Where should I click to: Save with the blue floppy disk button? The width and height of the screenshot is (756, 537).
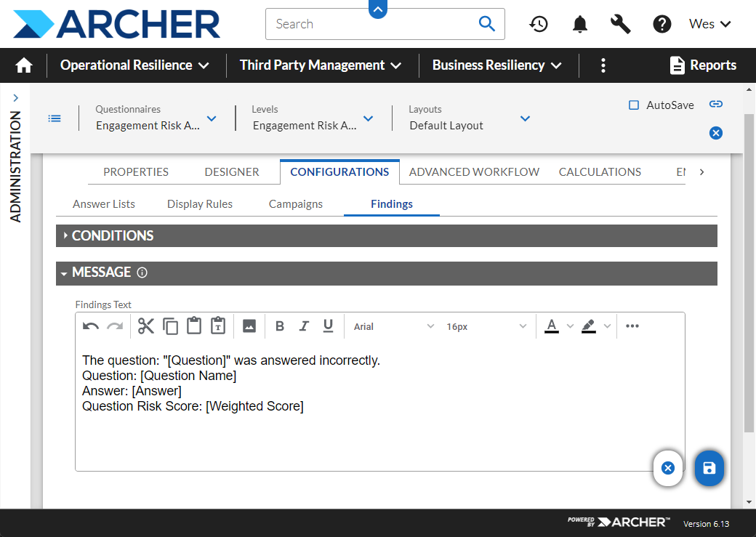(x=709, y=468)
